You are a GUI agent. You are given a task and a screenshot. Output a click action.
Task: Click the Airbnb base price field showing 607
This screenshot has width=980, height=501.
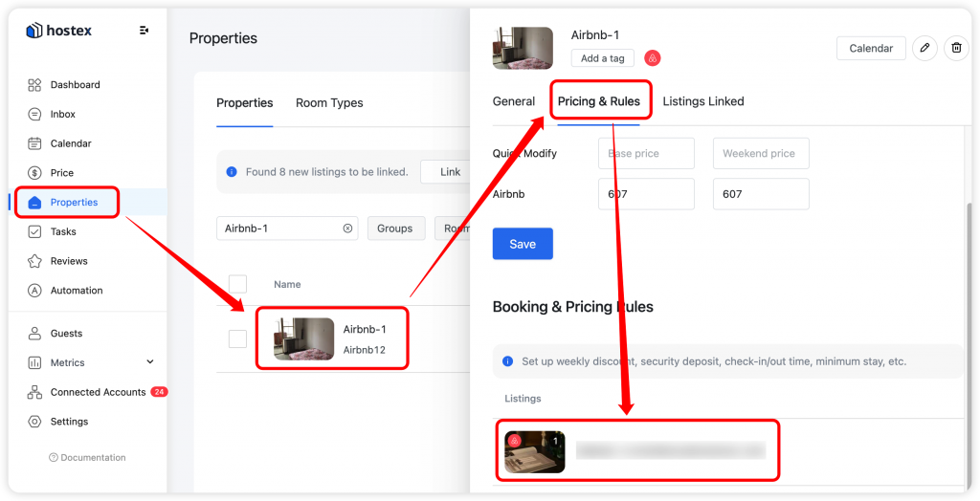[646, 194]
